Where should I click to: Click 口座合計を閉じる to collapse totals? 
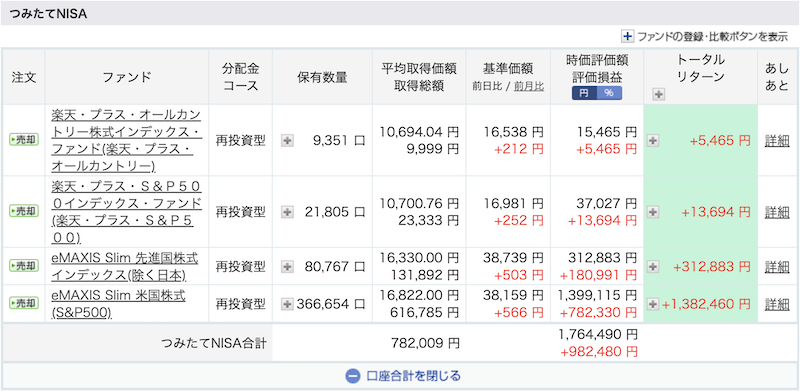(414, 376)
